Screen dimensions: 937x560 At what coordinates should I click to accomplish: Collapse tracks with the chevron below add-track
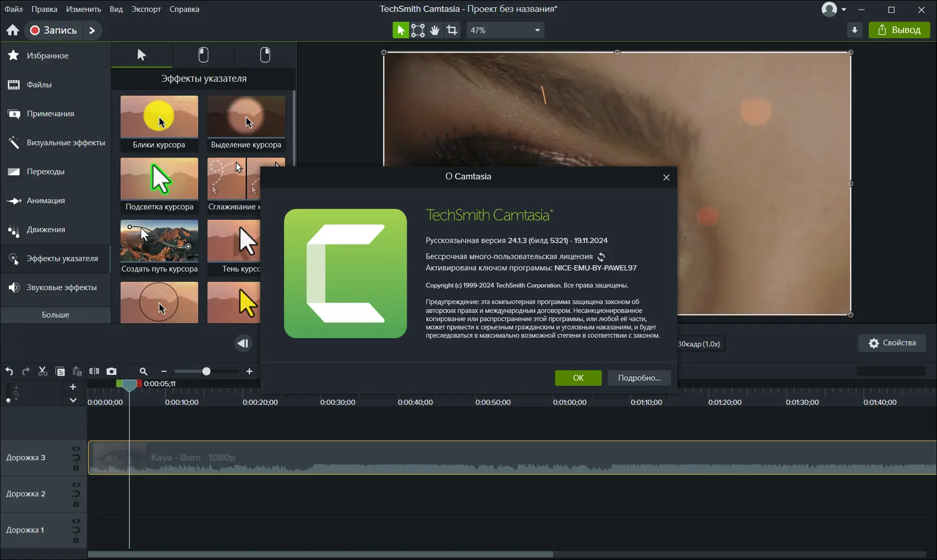[73, 400]
